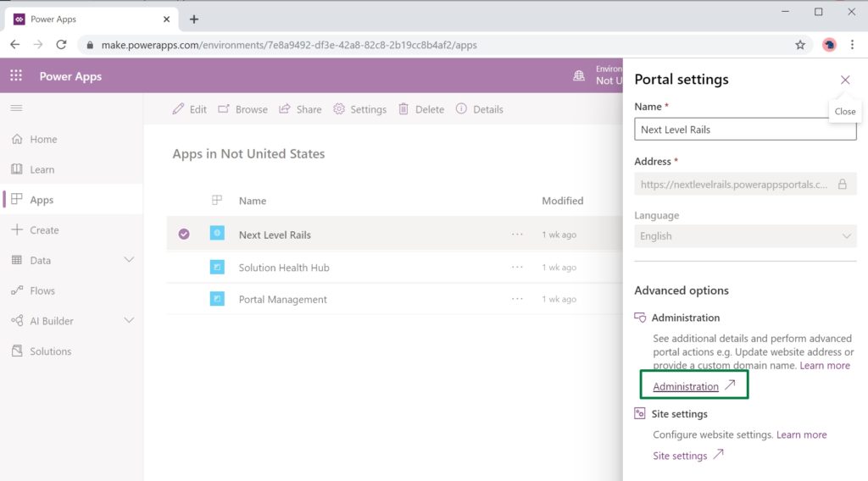
Task: Close the Portal settings panel
Action: [x=845, y=80]
